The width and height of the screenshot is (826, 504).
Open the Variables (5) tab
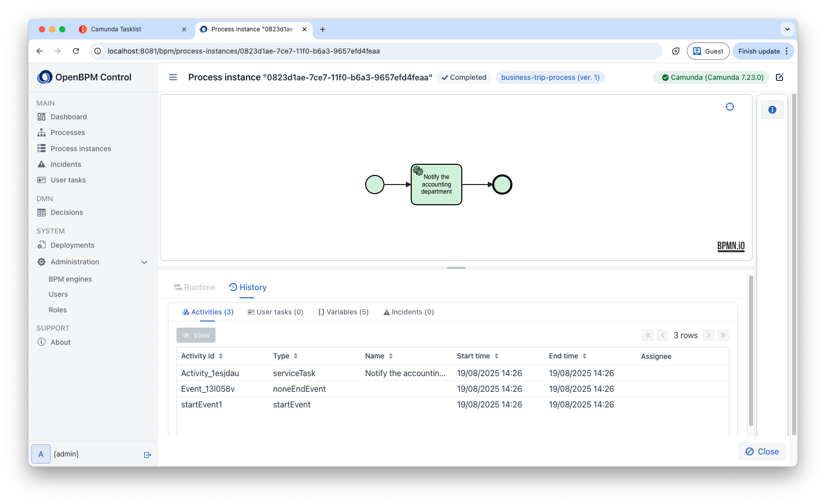(343, 312)
